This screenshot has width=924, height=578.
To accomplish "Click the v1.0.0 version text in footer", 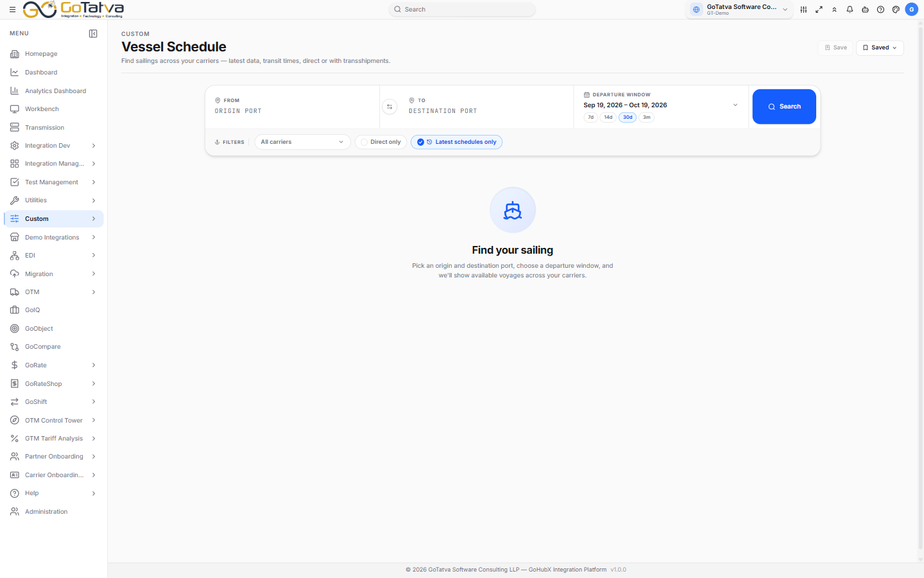I will [x=618, y=570].
